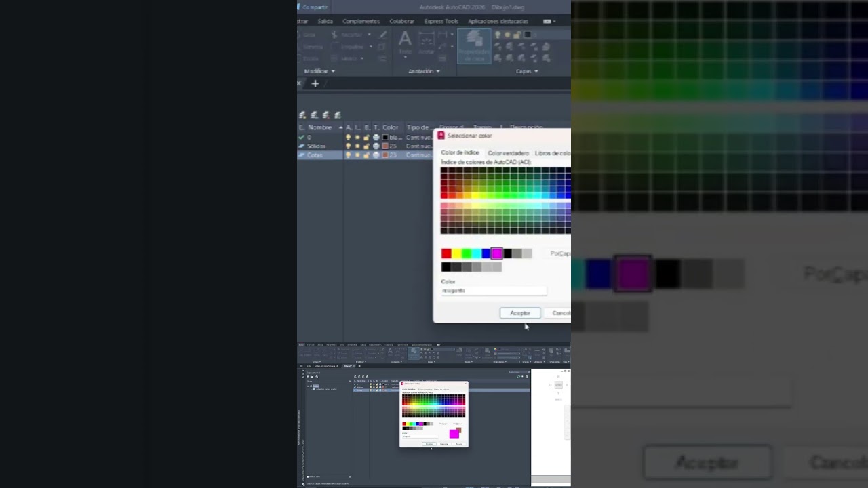Viewport: 868px width, 488px height.
Task: Pick the yellow standard color swatch
Action: pos(456,253)
